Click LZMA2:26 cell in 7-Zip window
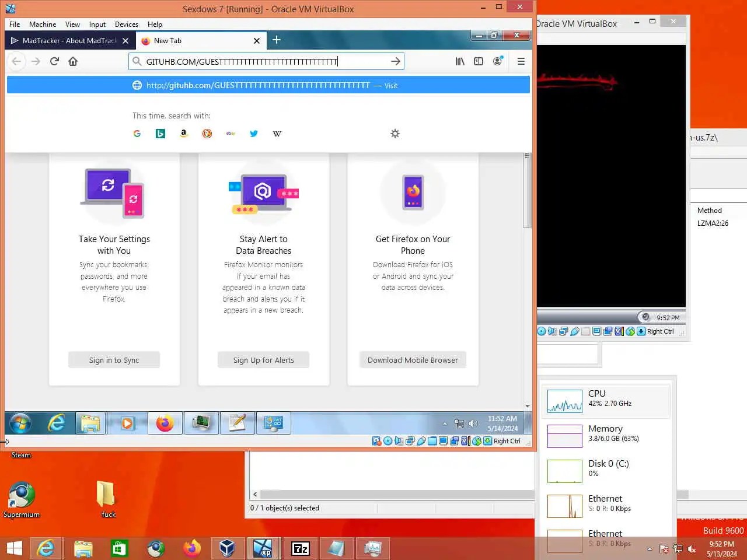 tap(713, 223)
